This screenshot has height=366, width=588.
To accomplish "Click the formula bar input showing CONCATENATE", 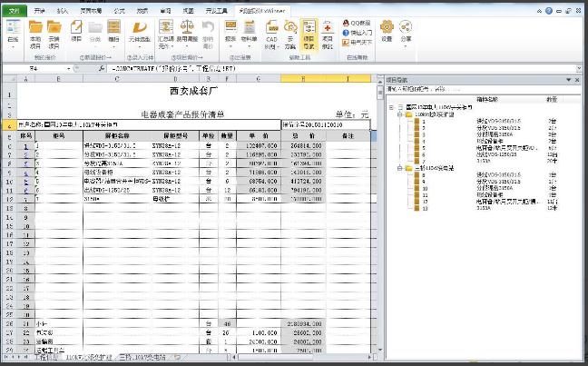I will tap(341, 68).
